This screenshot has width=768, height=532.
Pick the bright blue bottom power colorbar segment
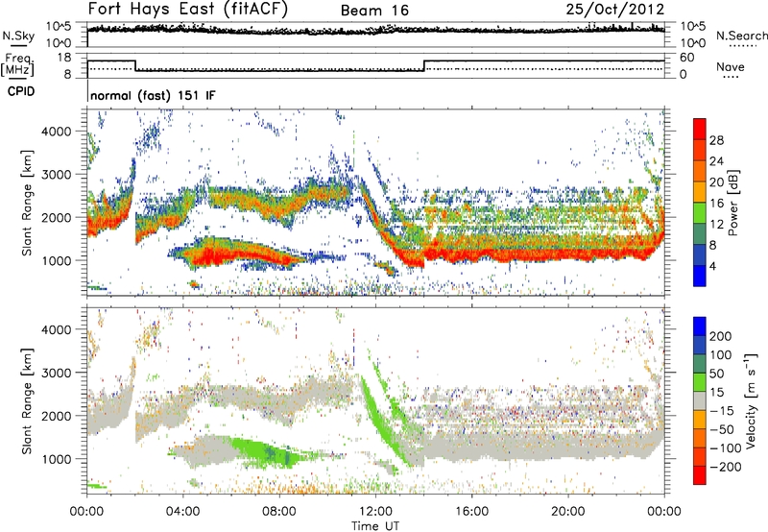point(700,276)
